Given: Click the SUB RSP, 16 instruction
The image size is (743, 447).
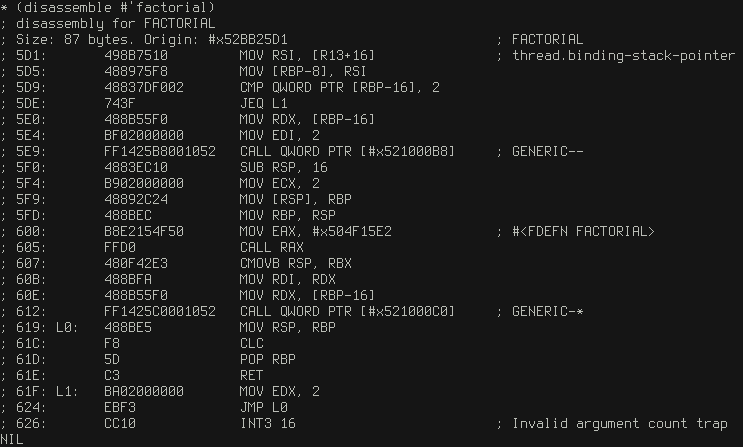Looking at the screenshot, I should [x=284, y=167].
